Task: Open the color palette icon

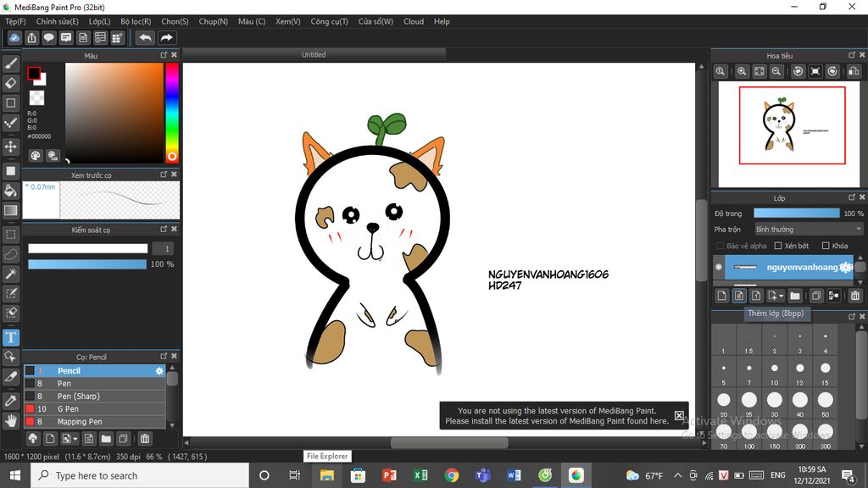Action: 36,156
